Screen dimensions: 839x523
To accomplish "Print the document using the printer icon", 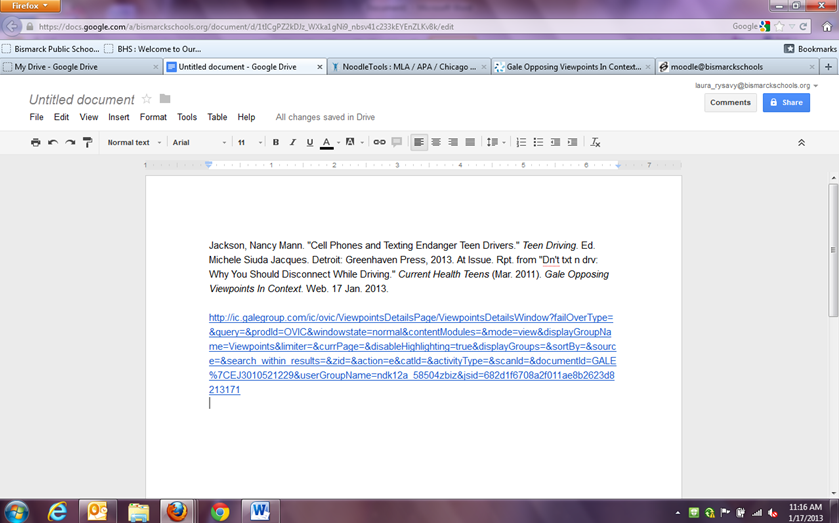I will (35, 142).
